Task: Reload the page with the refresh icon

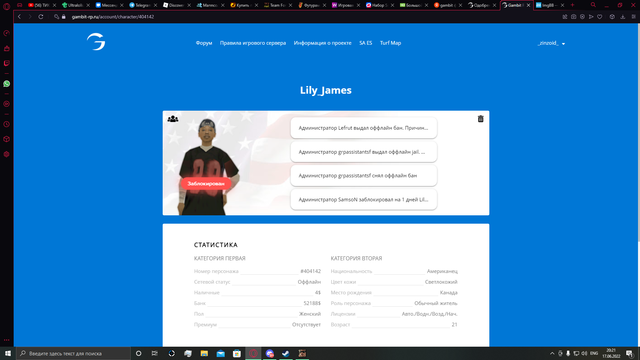Action: pos(41,17)
